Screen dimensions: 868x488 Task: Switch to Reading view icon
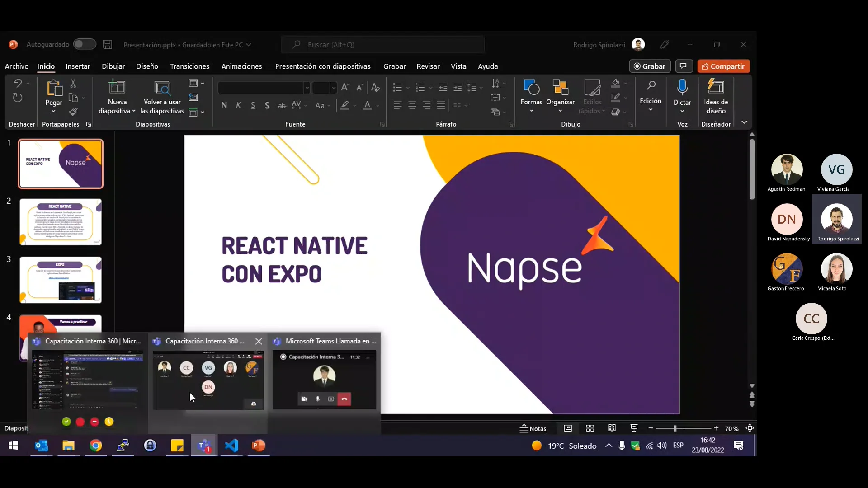[x=612, y=428]
